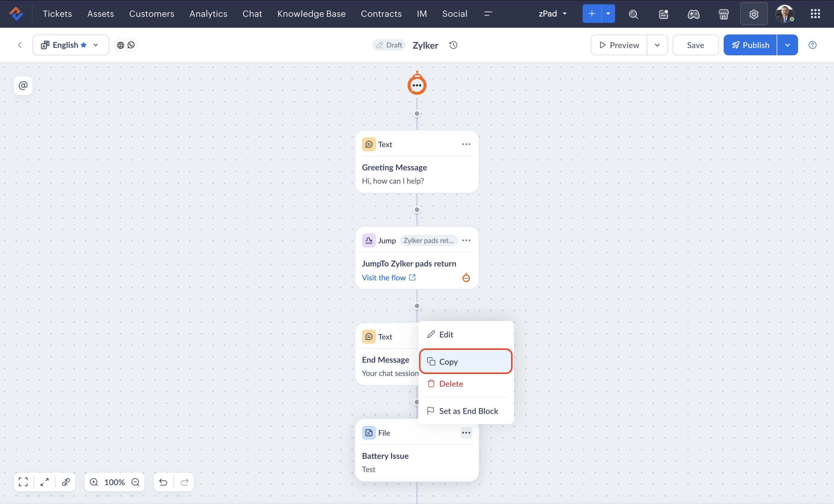Click the expand fullscreen arrows icon
This screenshot has width=834, height=504.
(x=44, y=482)
